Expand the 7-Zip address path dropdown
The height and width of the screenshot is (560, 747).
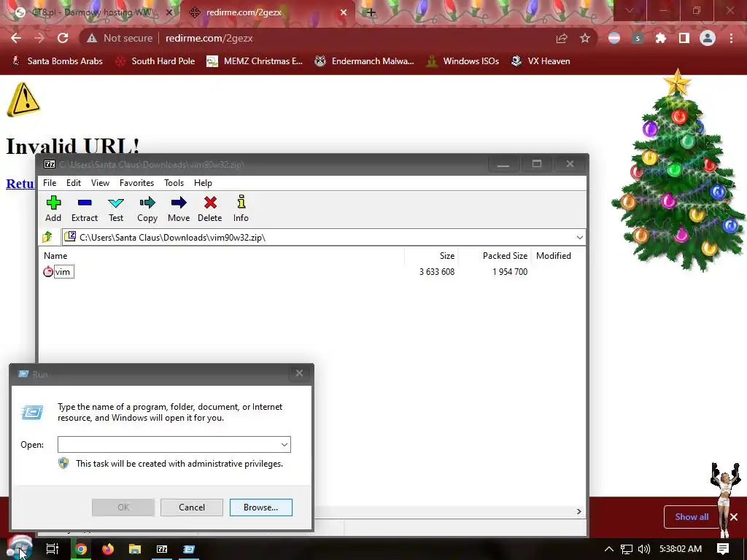pyautogui.click(x=579, y=237)
